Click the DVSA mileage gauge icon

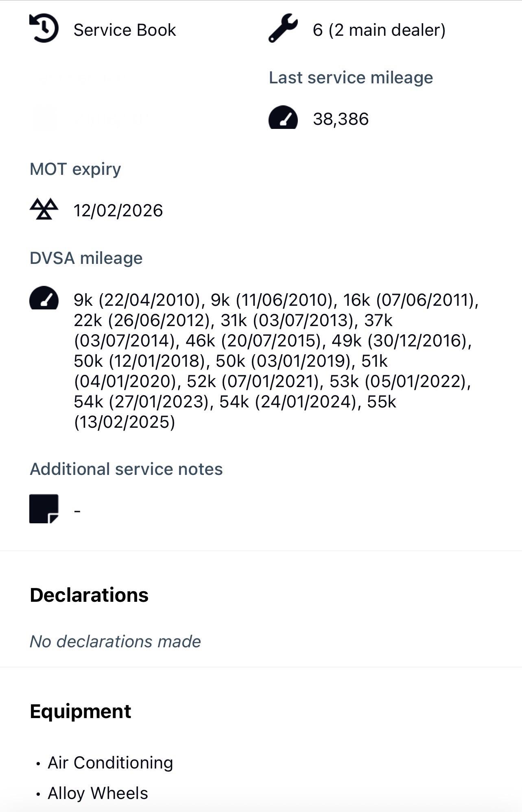(44, 299)
